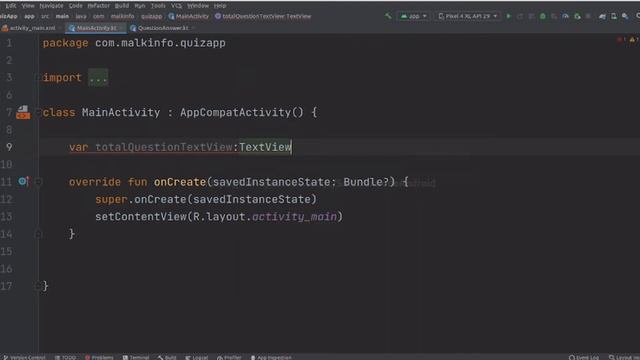Open the Run menu
The width and height of the screenshot is (640, 360).
140,6
